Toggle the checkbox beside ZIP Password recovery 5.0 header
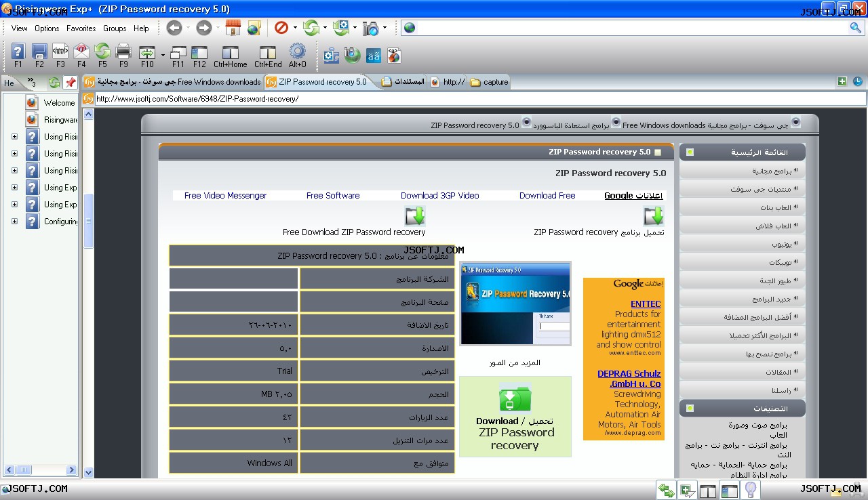 [x=658, y=152]
